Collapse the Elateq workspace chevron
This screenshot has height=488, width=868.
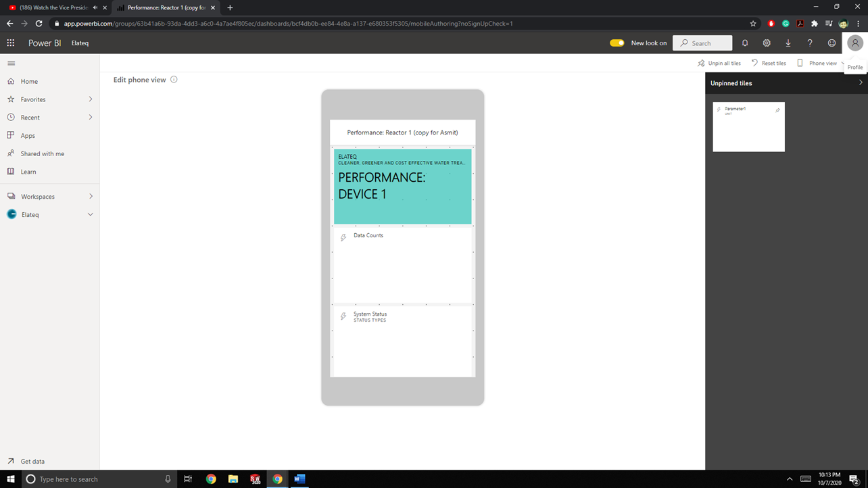coord(91,214)
